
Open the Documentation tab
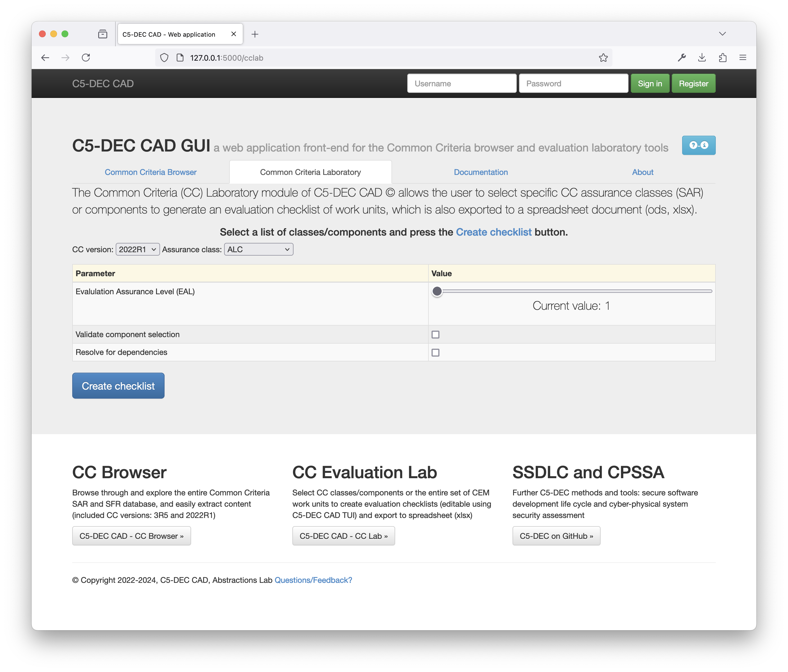pyautogui.click(x=481, y=172)
